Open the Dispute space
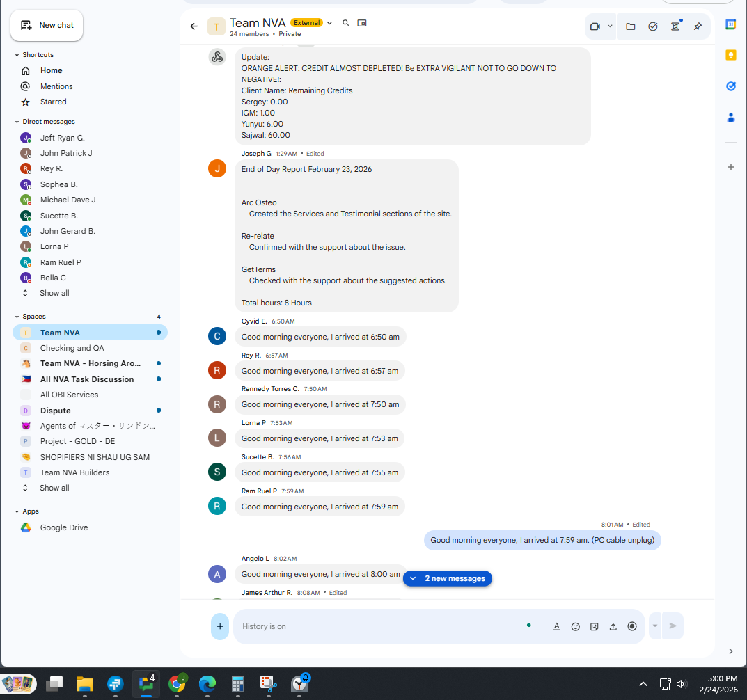The image size is (747, 700). tap(55, 411)
